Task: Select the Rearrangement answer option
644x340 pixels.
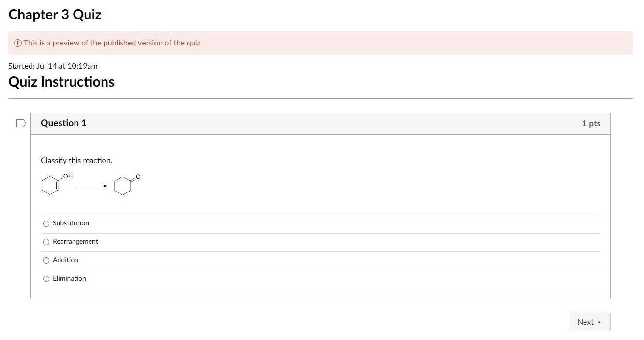Action: point(46,242)
